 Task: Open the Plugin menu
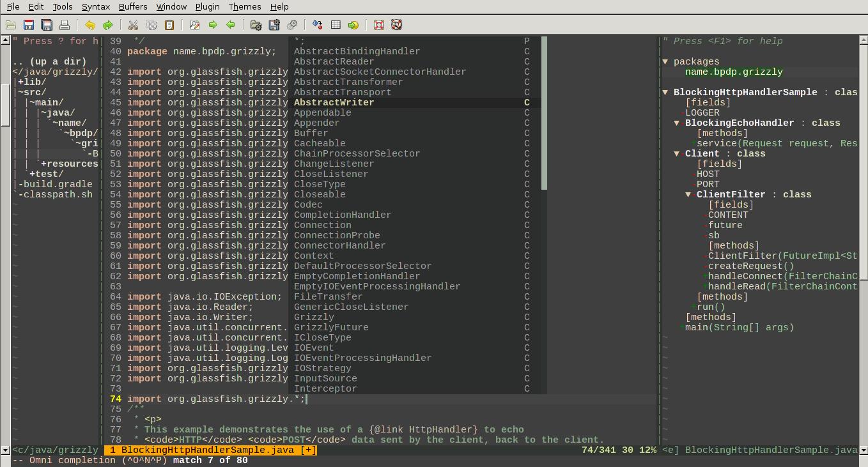[x=207, y=6]
